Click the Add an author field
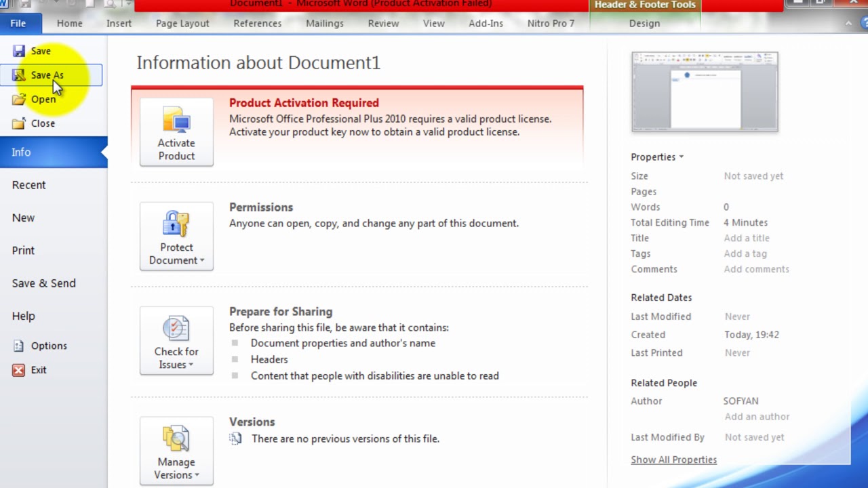The width and height of the screenshot is (868, 488). (757, 417)
